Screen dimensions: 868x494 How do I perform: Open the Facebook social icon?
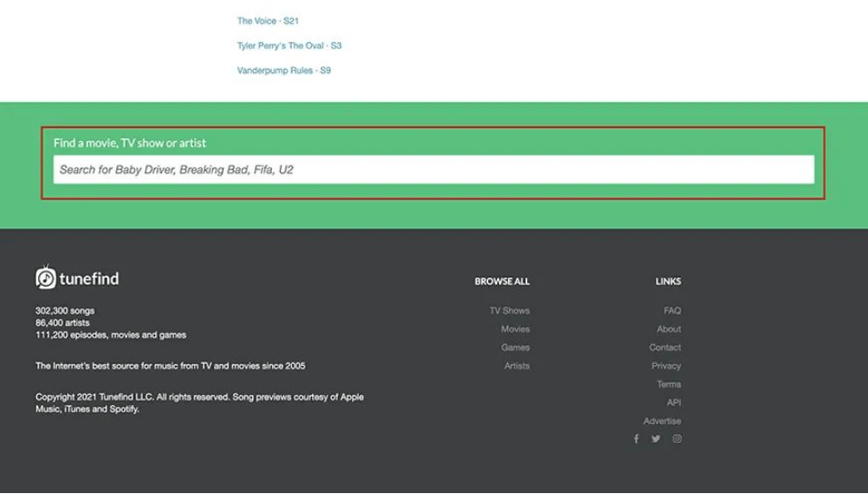(x=636, y=439)
